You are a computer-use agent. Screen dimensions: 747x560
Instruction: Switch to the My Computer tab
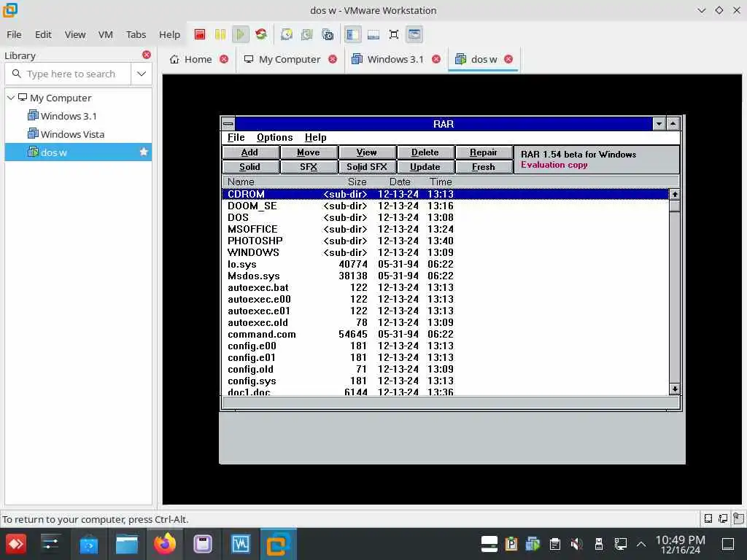click(282, 59)
